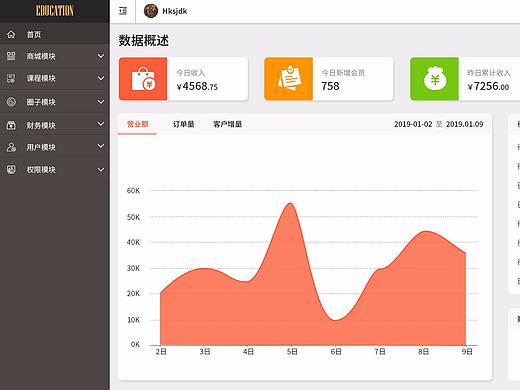Expand the 圈子模块 chevron
520x390 pixels.
(101, 102)
